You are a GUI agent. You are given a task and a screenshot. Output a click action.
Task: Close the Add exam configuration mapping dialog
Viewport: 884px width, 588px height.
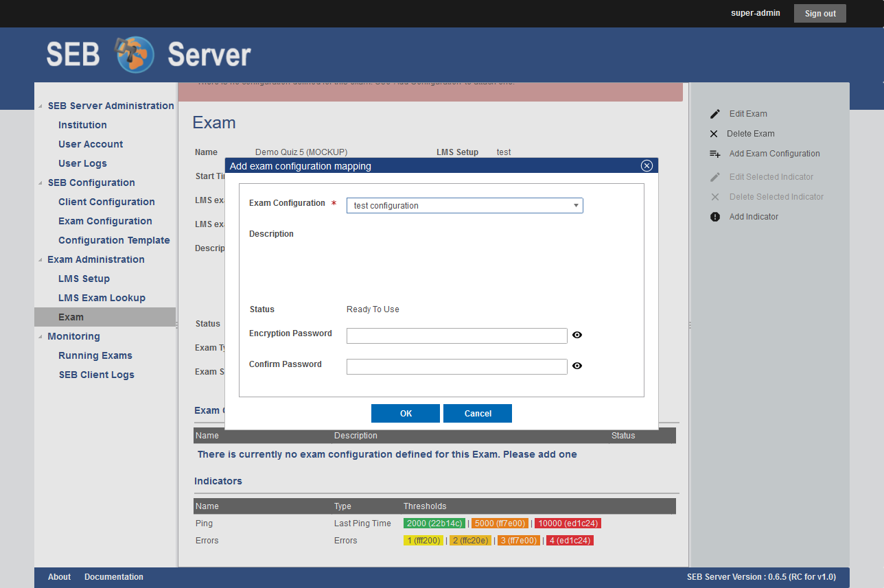coord(646,166)
